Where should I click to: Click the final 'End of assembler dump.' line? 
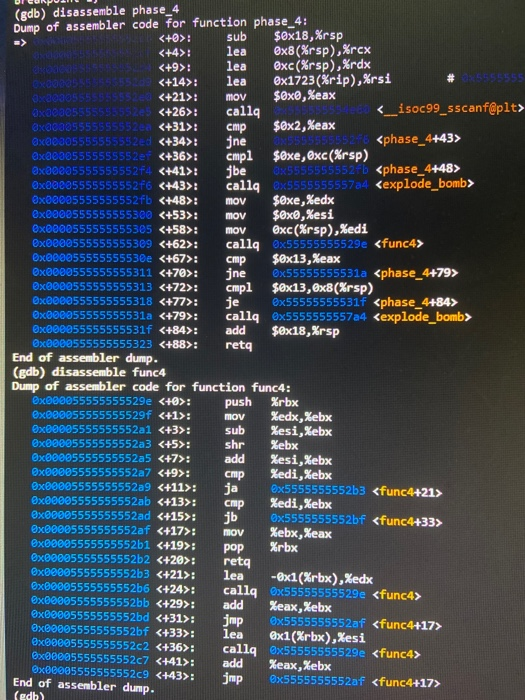coord(83,685)
